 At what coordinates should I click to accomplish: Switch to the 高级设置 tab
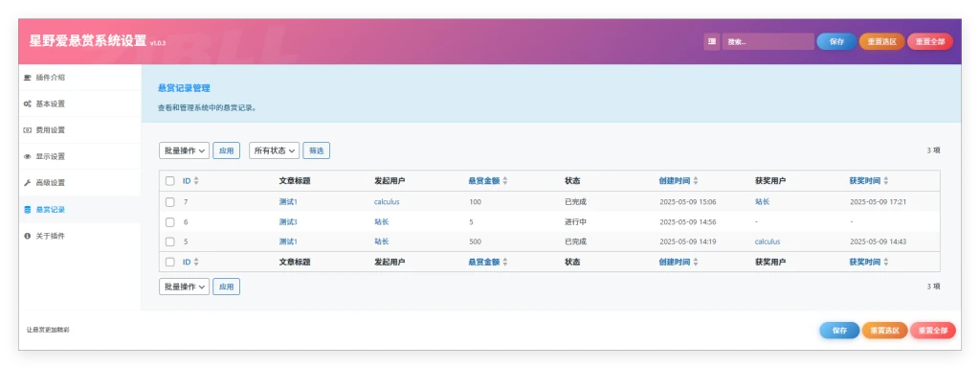click(x=80, y=183)
